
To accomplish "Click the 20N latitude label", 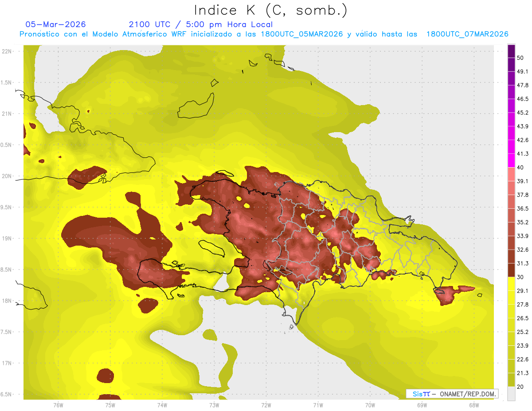I will (7, 176).
